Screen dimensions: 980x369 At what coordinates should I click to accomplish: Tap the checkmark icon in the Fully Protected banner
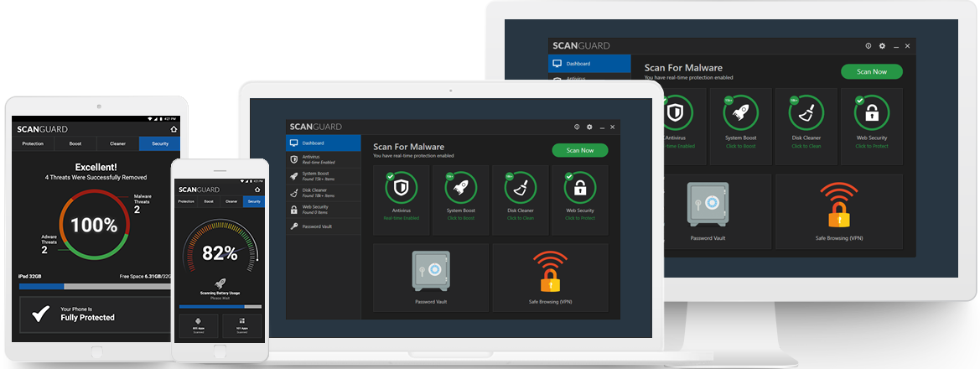tap(40, 314)
